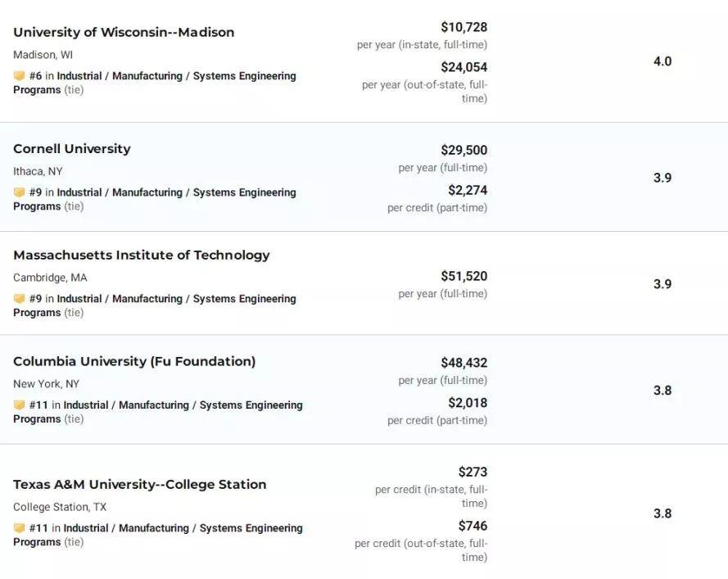
Task: Open University of Wisconsin--Madison school page
Action: click(124, 32)
